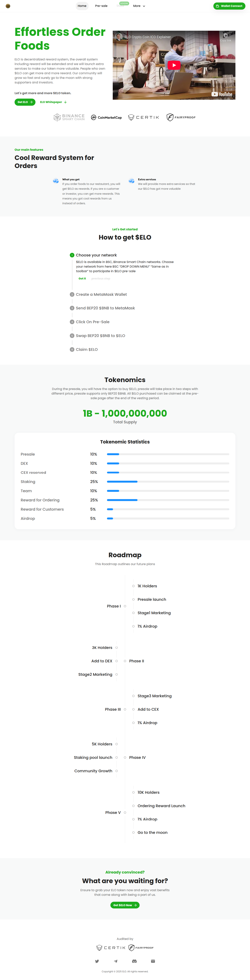Click the Binance Smart Chain logo
This screenshot has height=980, width=250.
tap(69, 117)
